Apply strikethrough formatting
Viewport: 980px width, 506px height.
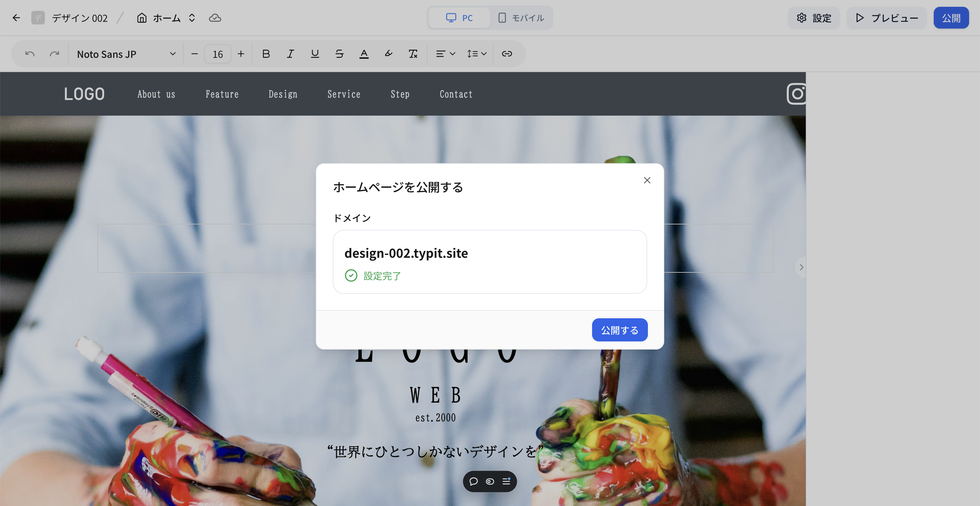339,54
